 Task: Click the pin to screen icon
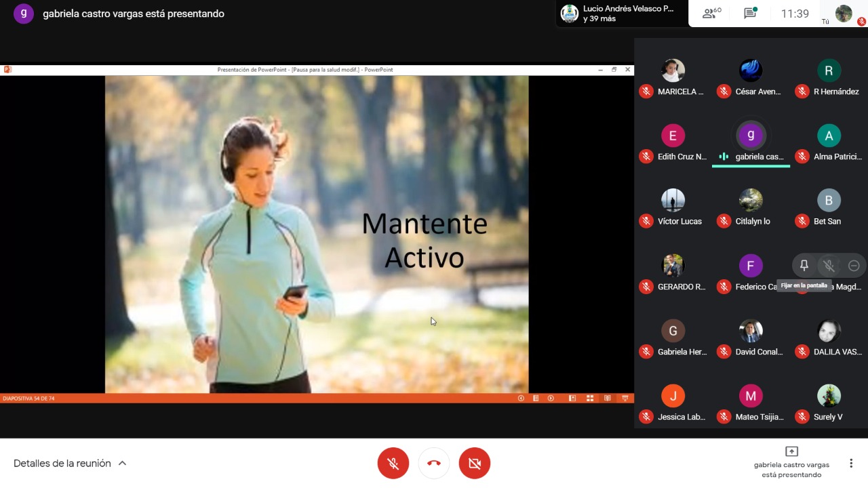[804, 266]
